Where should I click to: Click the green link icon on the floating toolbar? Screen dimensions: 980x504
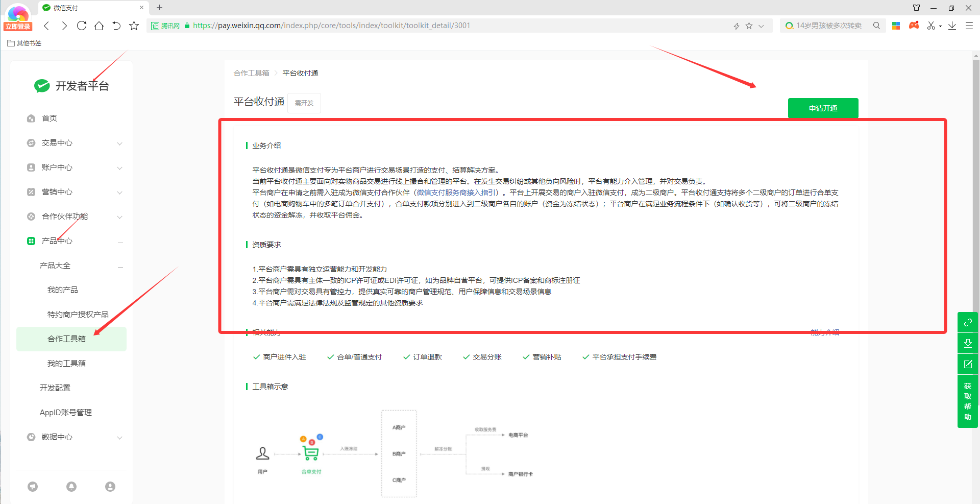tap(968, 323)
